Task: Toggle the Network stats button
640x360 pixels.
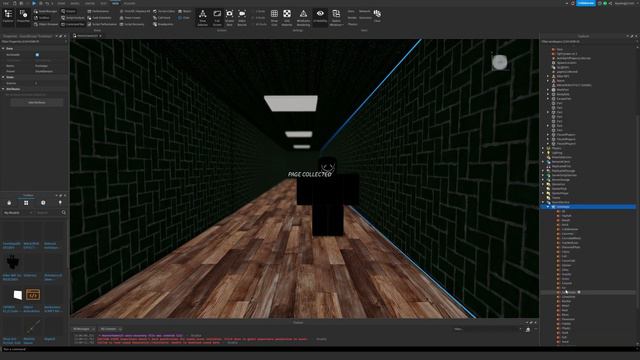Action: click(x=364, y=11)
